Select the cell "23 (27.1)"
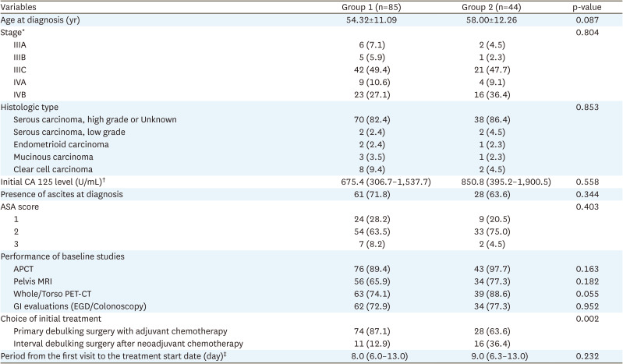Image resolution: width=623 pixels, height=364 pixels. click(x=372, y=94)
